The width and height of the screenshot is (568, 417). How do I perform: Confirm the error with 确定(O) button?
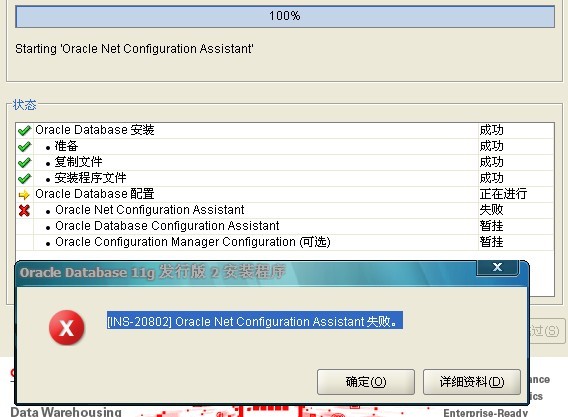(366, 382)
